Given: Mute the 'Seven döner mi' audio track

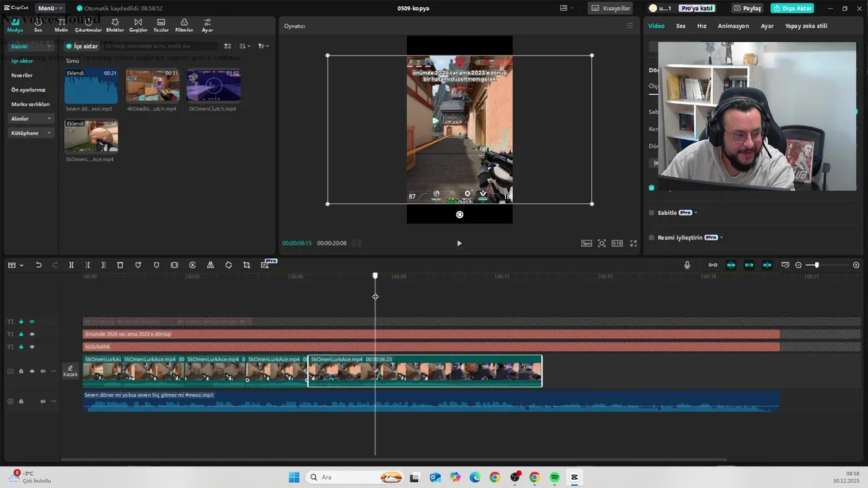Looking at the screenshot, I should click(43, 401).
